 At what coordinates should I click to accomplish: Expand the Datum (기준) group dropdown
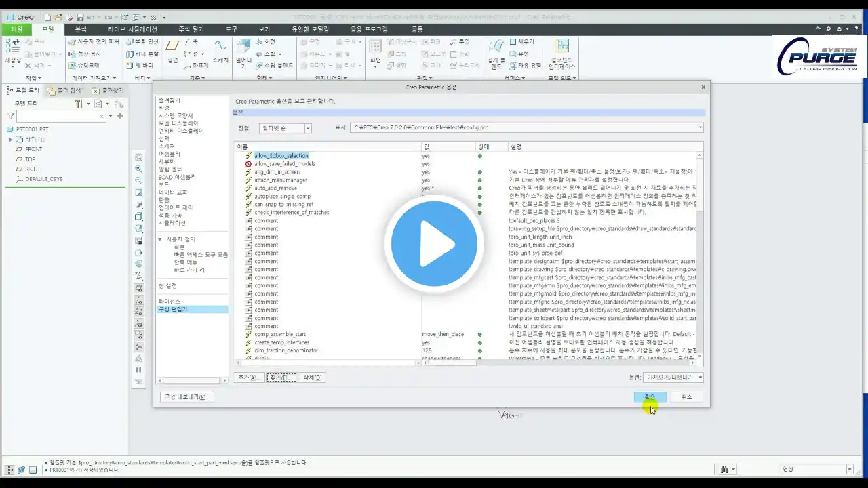[x=197, y=78]
